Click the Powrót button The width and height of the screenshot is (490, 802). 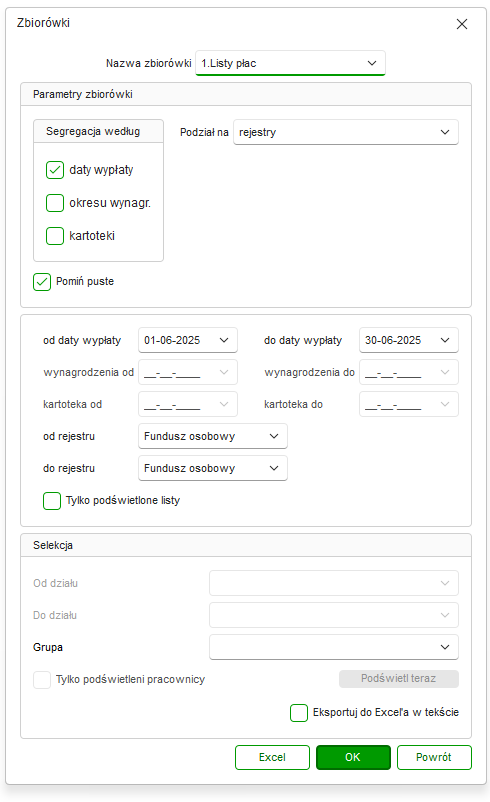click(434, 757)
